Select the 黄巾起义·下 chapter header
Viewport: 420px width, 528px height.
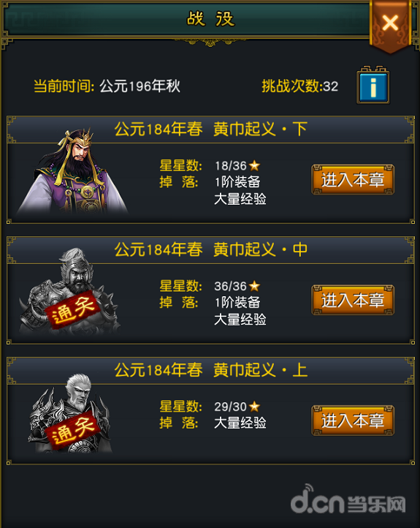coord(210,129)
